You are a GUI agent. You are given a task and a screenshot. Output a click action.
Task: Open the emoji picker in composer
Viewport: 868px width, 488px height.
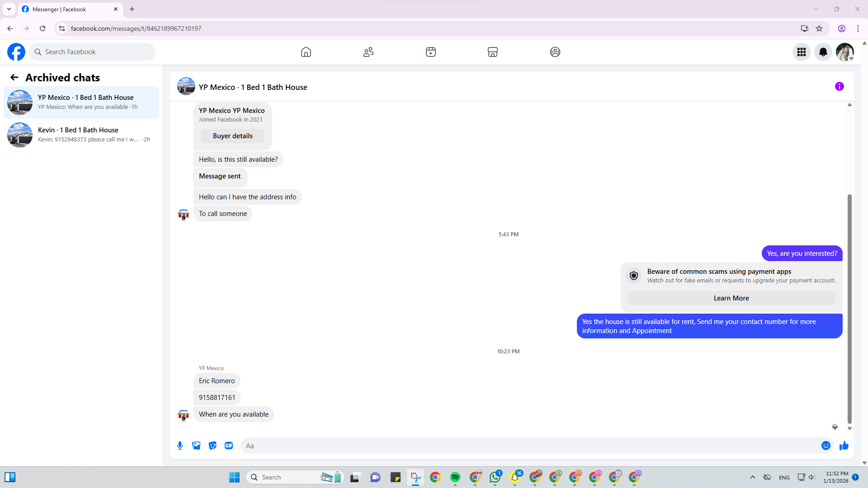(826, 446)
